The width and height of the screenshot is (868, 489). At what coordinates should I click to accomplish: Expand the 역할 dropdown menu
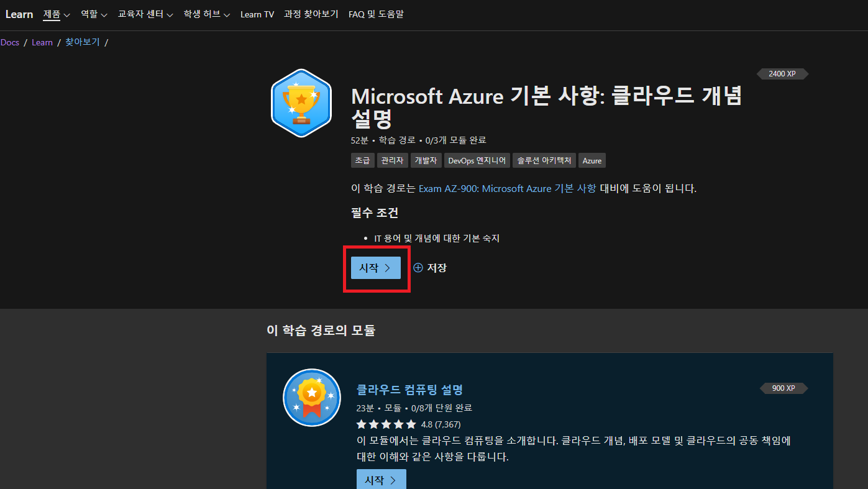[94, 14]
